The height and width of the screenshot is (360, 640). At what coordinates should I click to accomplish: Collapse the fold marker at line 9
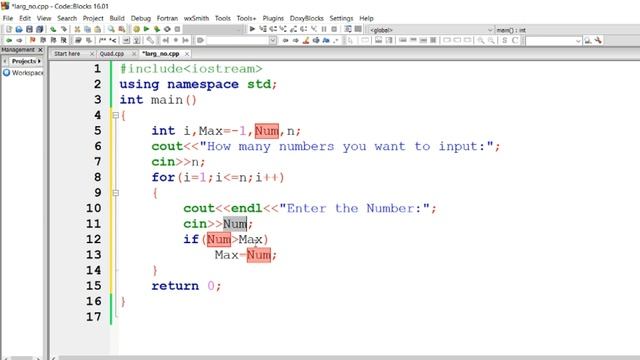116,193
